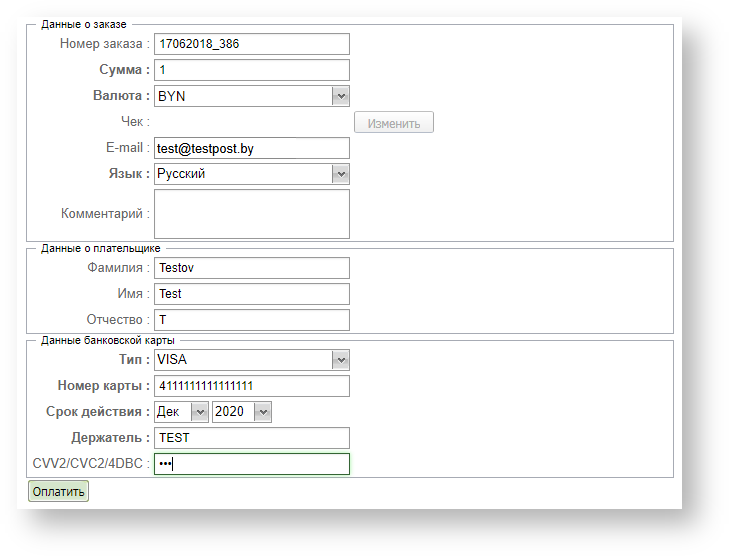Click the Данные о плательщике section heading
Screen dimensions: 730x557
coord(100,248)
